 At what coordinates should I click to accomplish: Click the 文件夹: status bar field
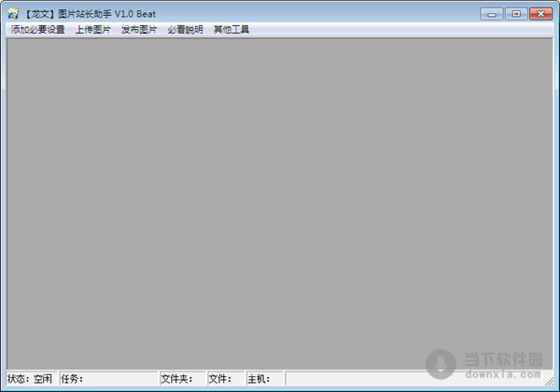183,378
